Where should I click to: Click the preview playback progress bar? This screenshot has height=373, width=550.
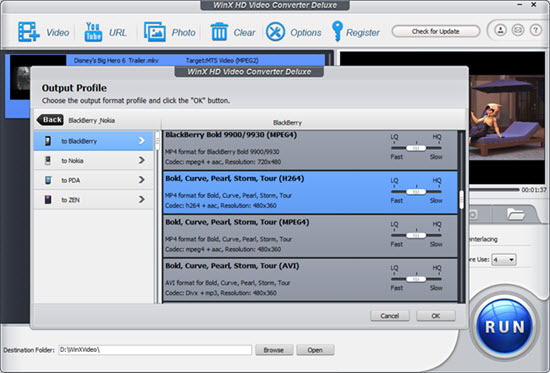494,189
